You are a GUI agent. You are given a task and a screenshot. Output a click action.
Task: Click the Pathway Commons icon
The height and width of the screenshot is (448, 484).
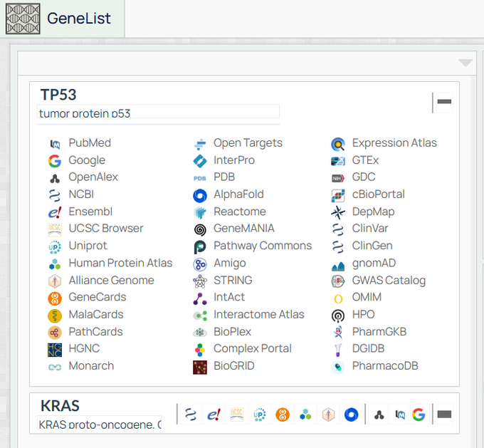click(200, 247)
